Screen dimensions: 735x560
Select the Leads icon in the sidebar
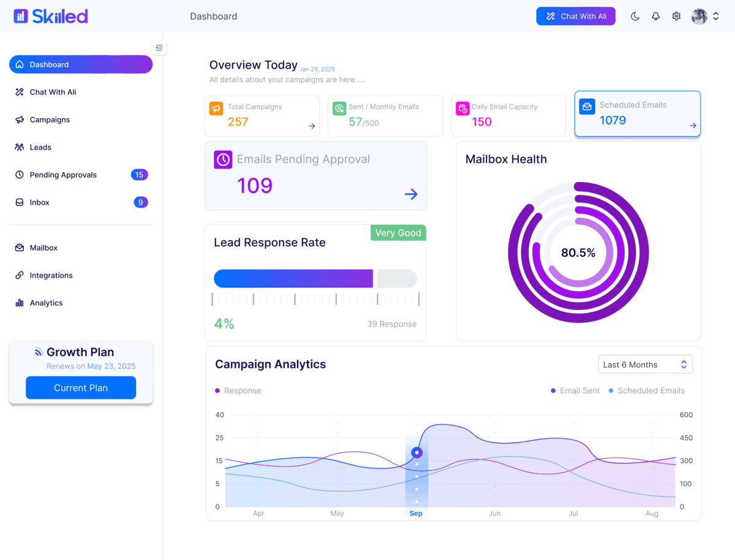click(19, 147)
